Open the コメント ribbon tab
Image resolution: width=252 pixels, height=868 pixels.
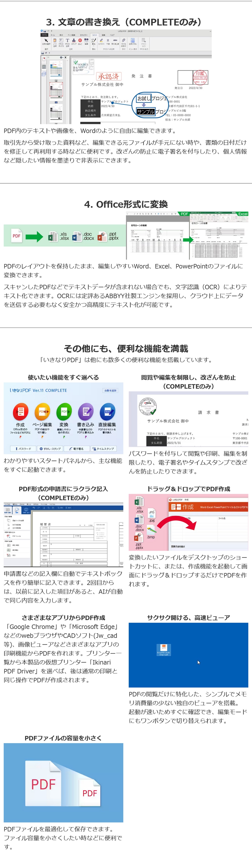(x=95, y=35)
